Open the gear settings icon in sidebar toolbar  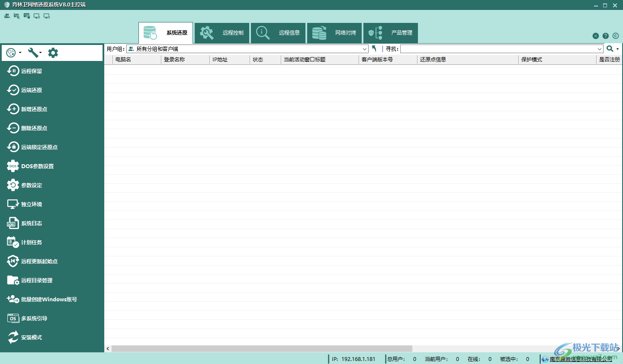[53, 53]
